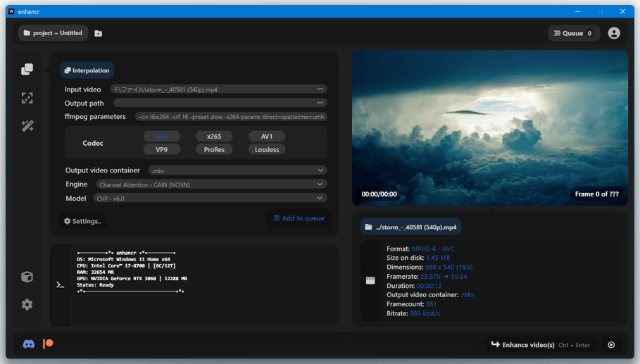Click the ffmpeg parameters field
640x364 pixels.
coord(231,117)
